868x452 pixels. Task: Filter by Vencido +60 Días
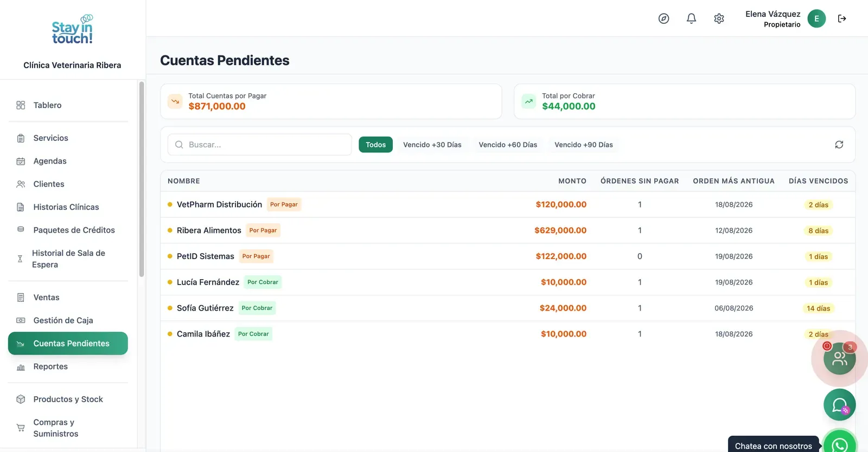click(508, 145)
